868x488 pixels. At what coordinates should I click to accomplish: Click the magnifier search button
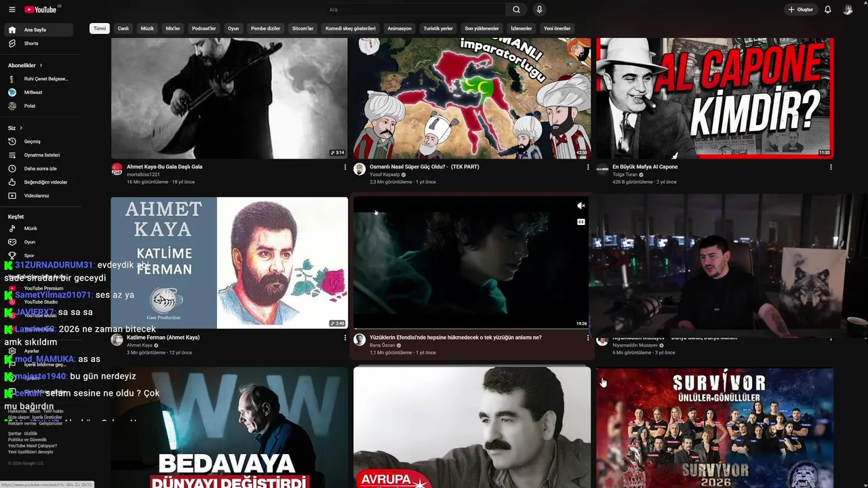pyautogui.click(x=516, y=9)
